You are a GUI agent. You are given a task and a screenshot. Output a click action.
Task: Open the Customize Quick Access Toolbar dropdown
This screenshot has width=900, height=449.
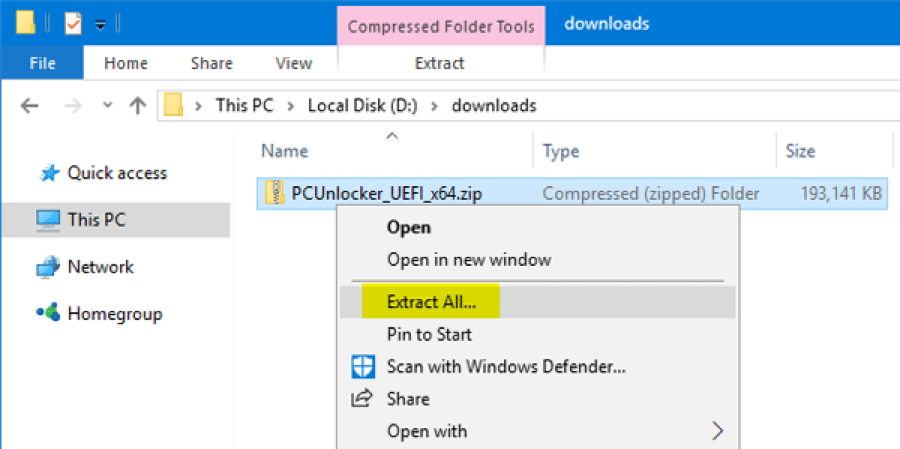click(101, 25)
